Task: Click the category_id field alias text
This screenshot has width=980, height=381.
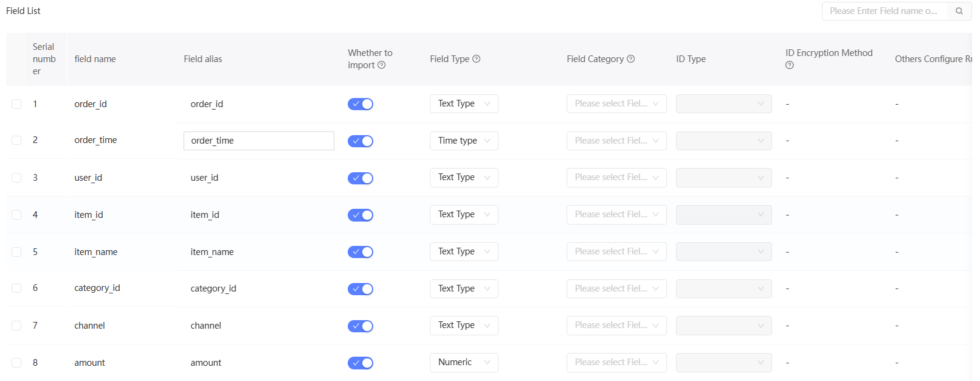Action: tap(213, 288)
